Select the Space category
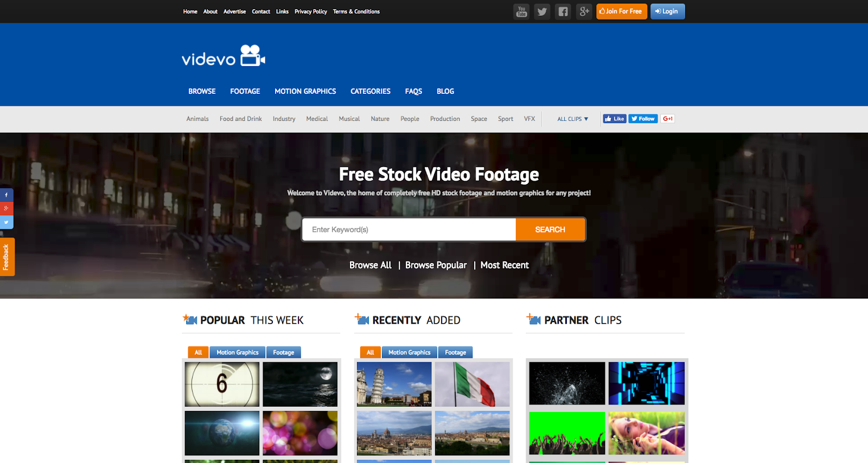 click(x=479, y=119)
